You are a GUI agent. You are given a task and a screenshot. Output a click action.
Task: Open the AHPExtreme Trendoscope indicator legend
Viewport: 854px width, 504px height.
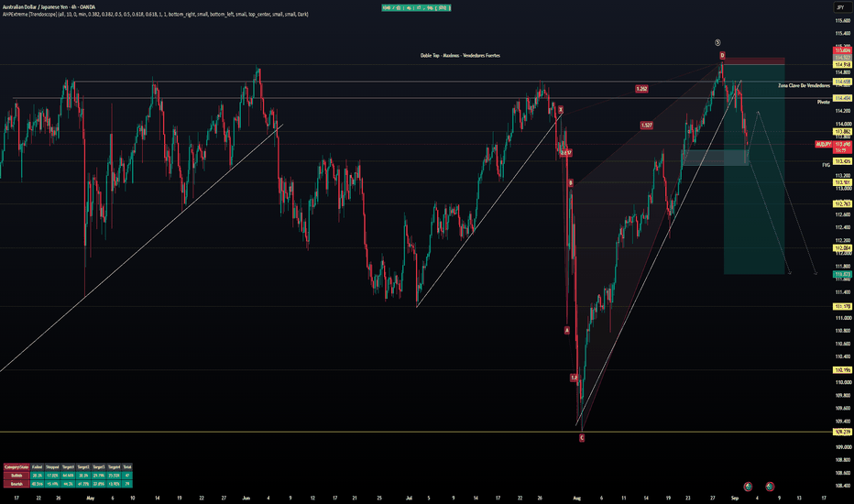click(x=155, y=14)
